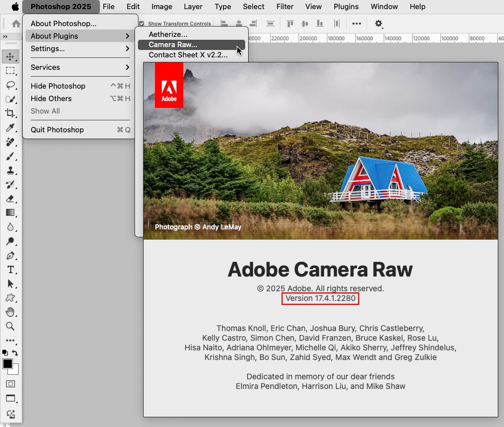Toggle Show Transform Controls checkbox
The width and height of the screenshot is (504, 427).
tap(141, 23)
